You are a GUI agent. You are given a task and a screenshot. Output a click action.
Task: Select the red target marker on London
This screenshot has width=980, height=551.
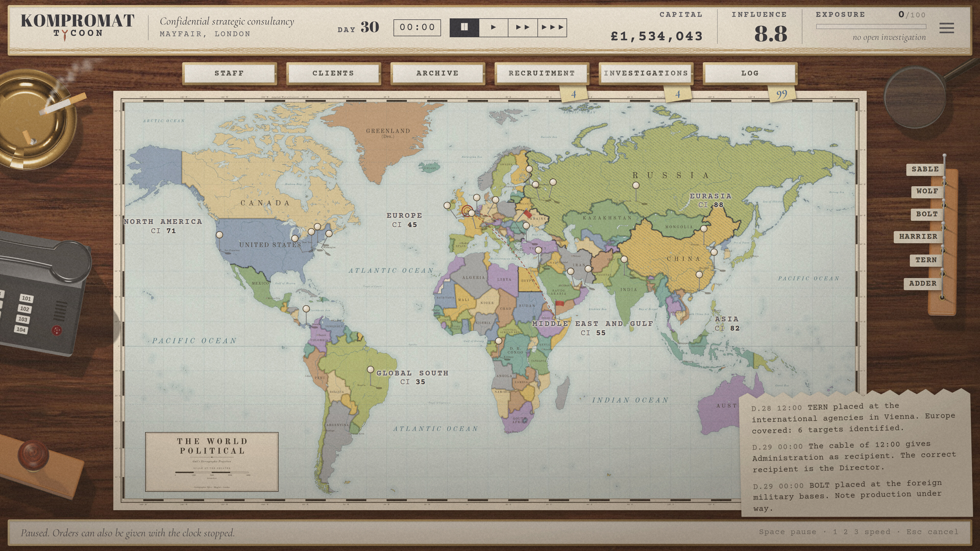tap(467, 210)
